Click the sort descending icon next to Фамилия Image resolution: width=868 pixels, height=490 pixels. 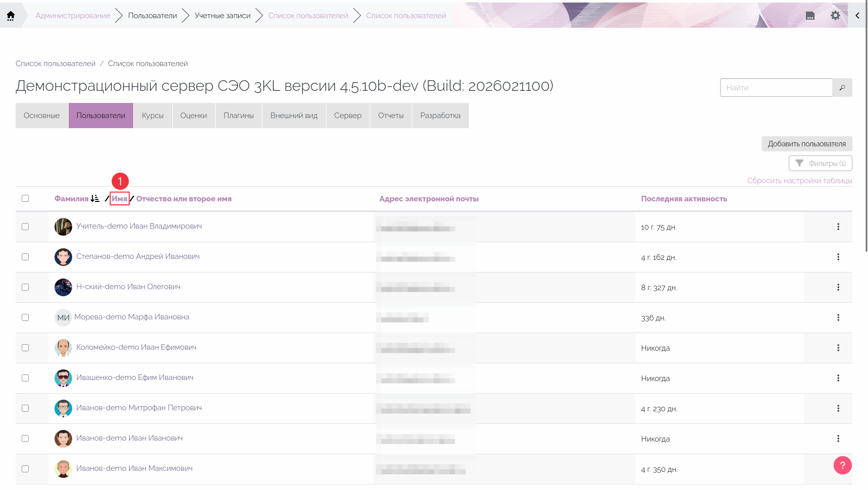coord(95,199)
